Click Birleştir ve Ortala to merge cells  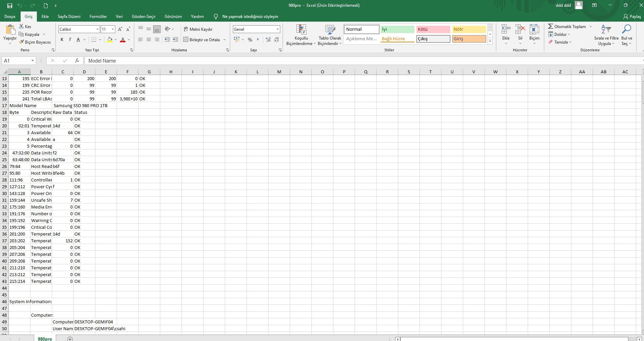pos(202,40)
